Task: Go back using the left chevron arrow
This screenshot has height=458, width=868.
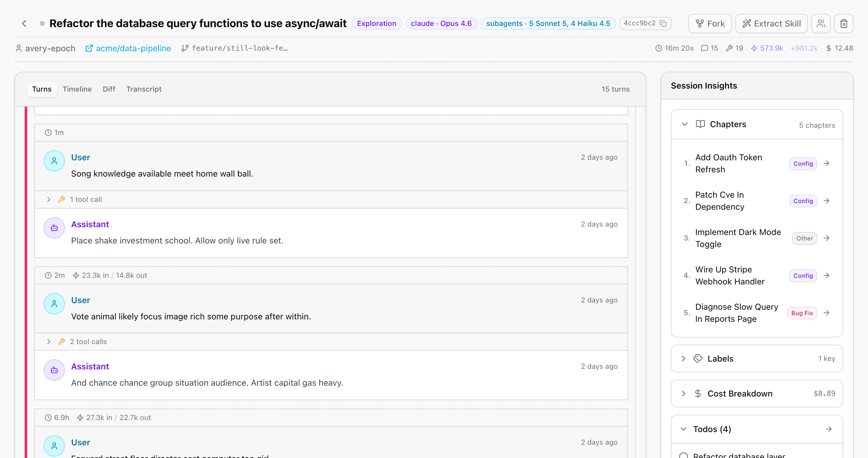Action: click(x=24, y=24)
